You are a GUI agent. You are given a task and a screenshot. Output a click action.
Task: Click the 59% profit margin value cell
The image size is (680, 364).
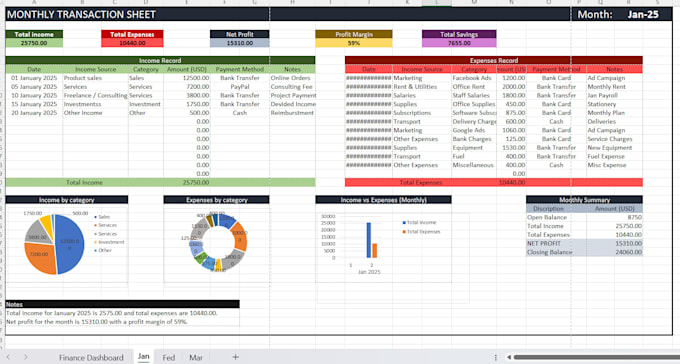coord(354,43)
